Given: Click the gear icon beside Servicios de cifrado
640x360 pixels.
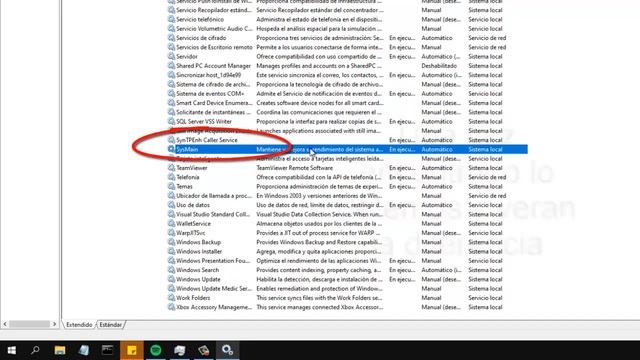Looking at the screenshot, I should click(x=171, y=38).
